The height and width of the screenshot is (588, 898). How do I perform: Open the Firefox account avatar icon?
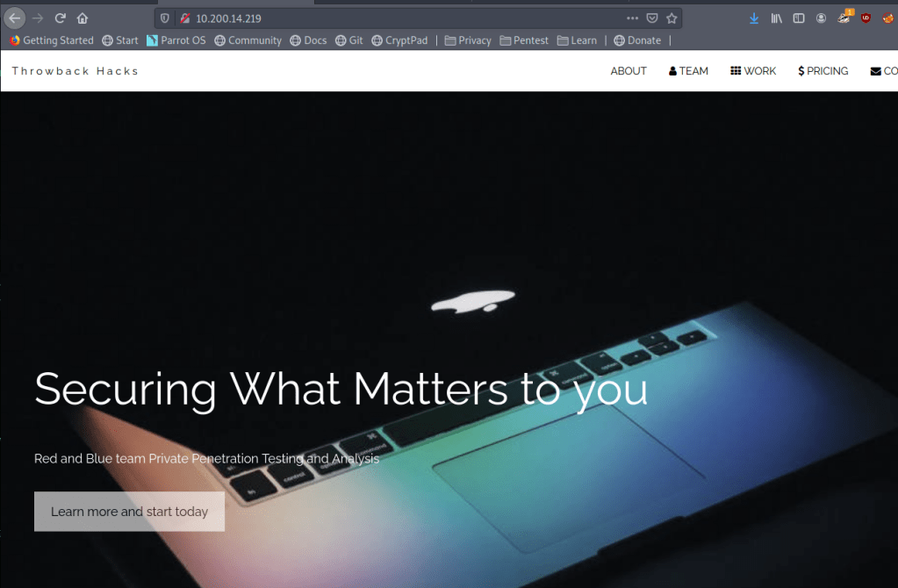[x=822, y=18]
